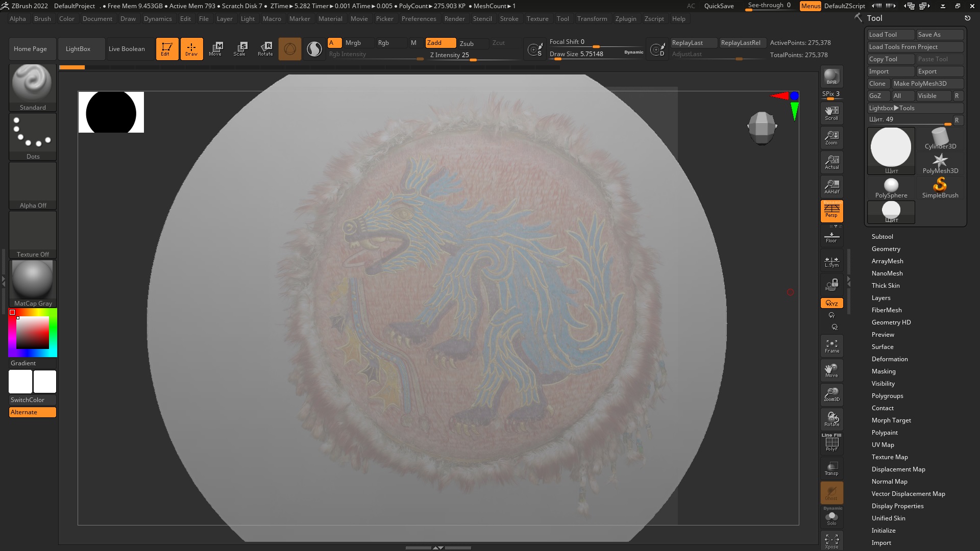Click the Home Page button
Viewport: 980px width, 551px height.
[32, 49]
